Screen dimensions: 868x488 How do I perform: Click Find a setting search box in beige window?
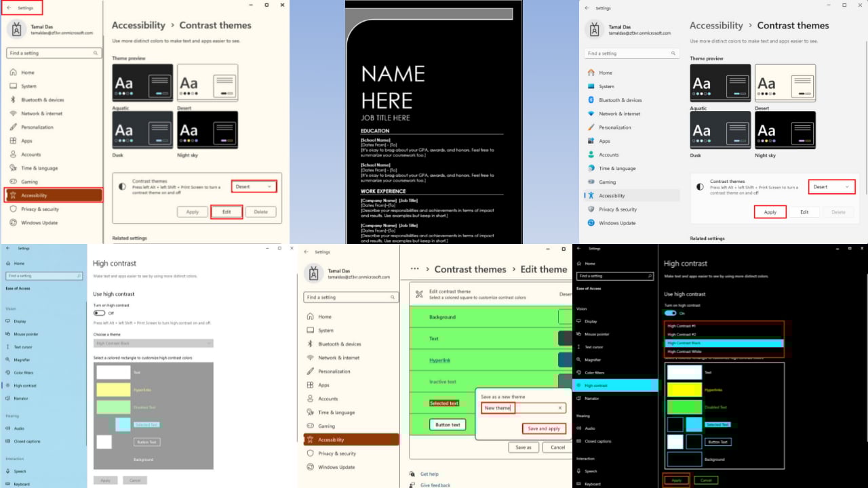[54, 53]
